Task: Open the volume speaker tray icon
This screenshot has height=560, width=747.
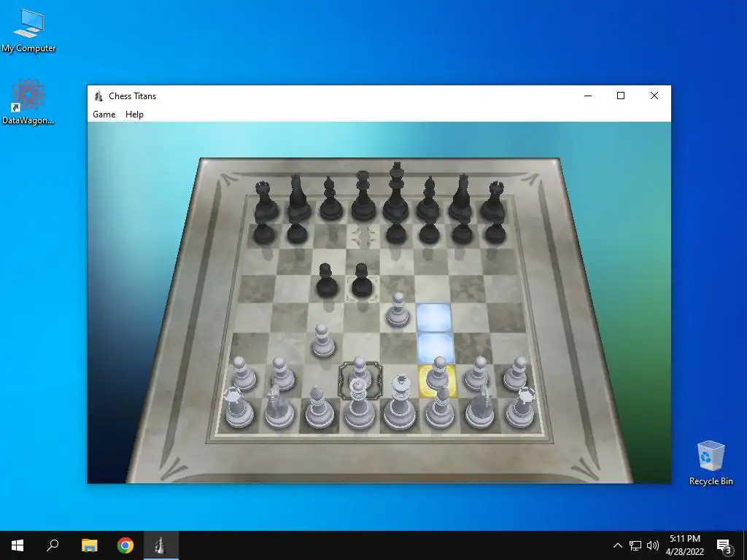Action: pos(653,545)
